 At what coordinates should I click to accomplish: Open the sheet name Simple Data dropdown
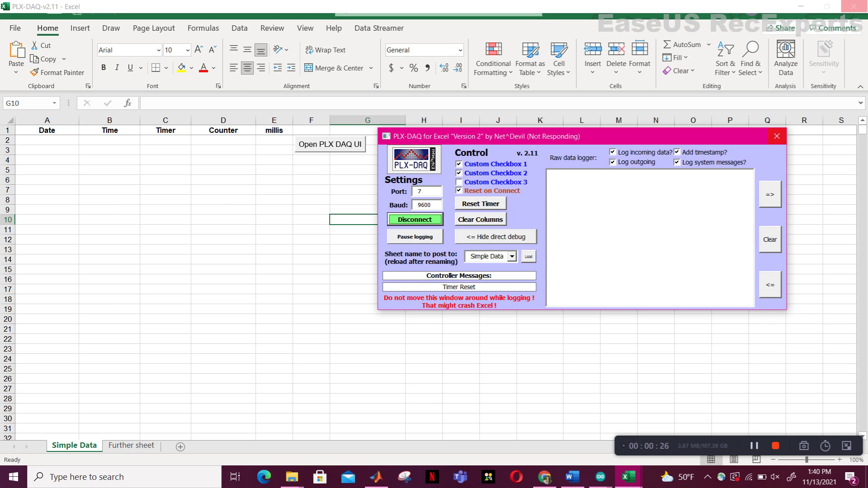click(x=512, y=256)
